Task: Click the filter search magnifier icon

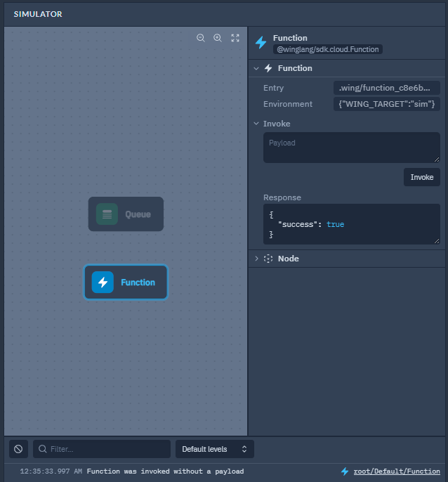Action: [43, 449]
